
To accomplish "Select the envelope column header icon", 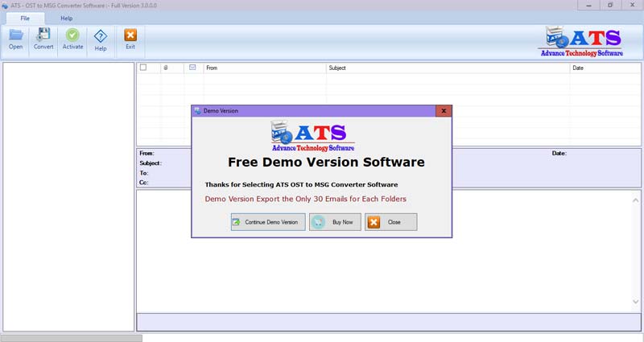I will click(x=192, y=68).
